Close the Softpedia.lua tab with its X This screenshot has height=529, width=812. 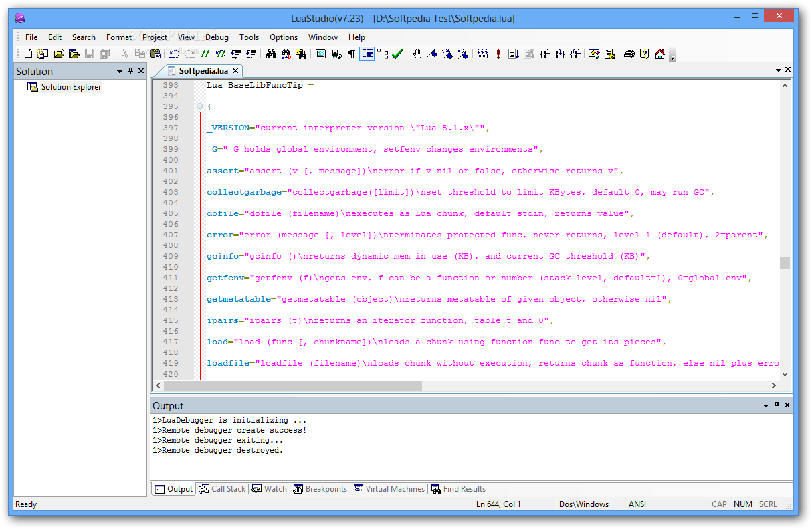click(x=236, y=70)
